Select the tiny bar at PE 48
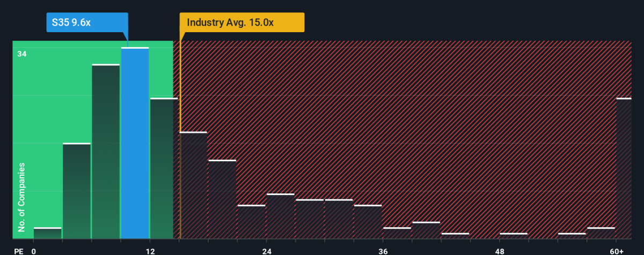Screen dimensions: 644x255 pos(514,236)
